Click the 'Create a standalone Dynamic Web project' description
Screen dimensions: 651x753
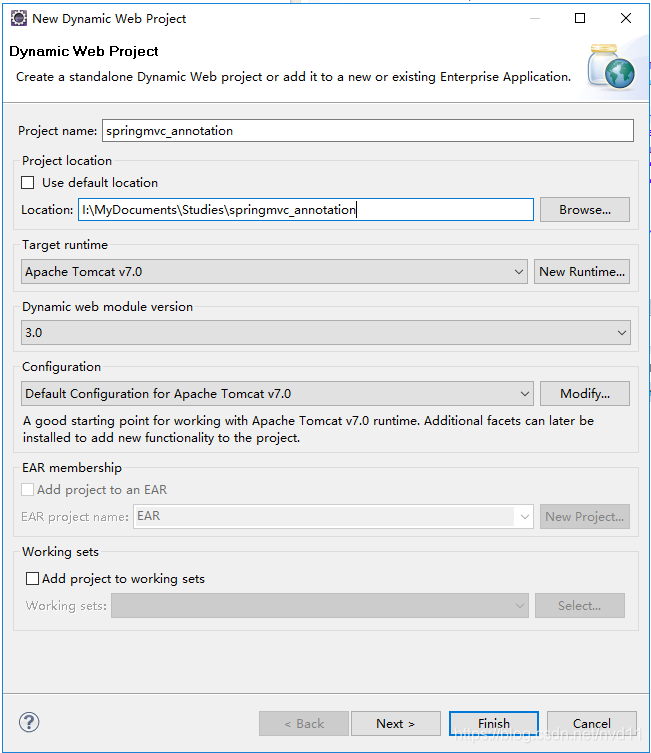point(293,77)
